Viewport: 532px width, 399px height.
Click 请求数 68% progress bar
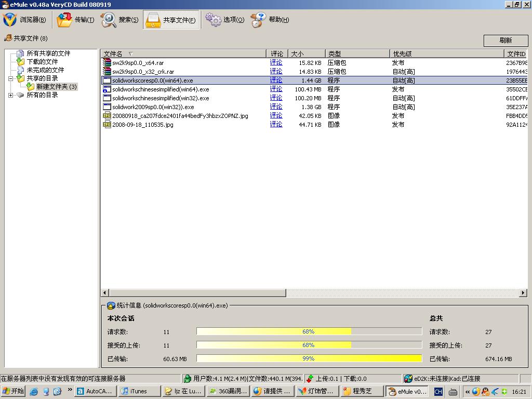309,331
